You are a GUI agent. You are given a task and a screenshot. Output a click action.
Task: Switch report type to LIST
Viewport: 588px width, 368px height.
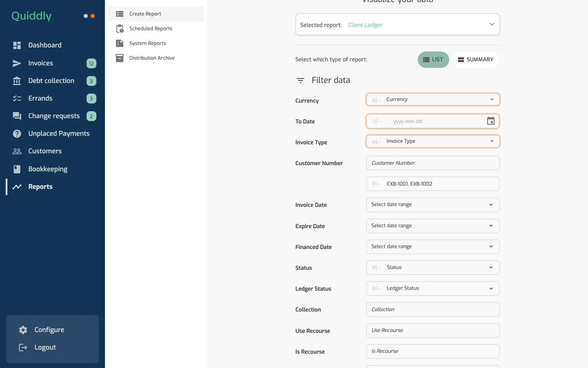click(x=433, y=60)
